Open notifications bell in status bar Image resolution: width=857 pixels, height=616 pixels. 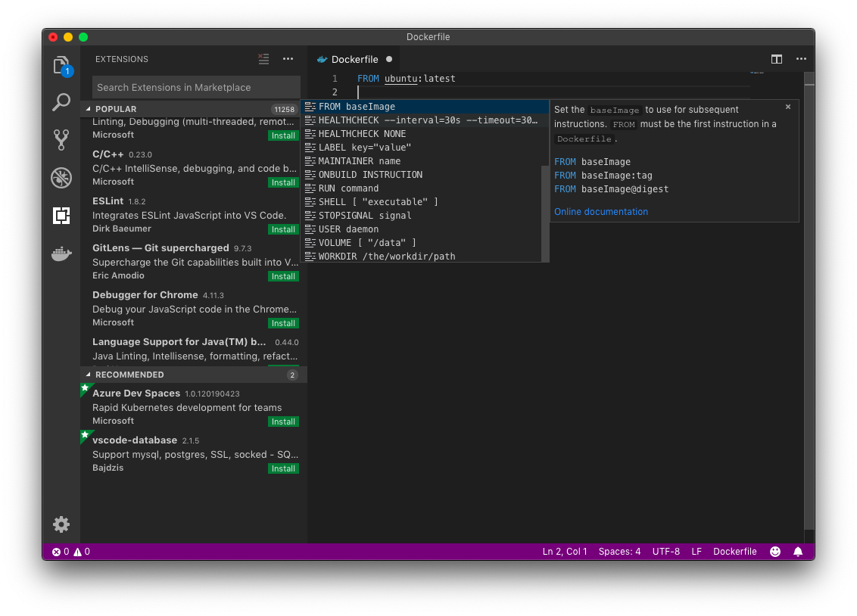tap(798, 552)
